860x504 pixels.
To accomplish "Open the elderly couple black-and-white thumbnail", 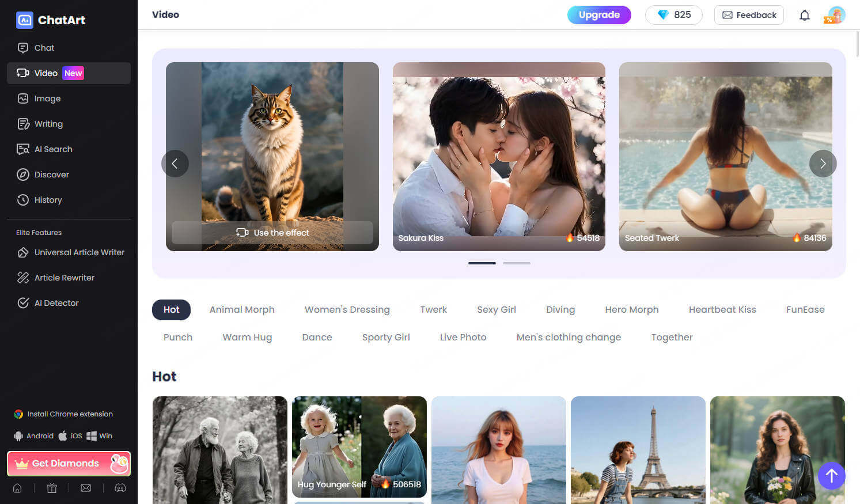I will coord(220,450).
